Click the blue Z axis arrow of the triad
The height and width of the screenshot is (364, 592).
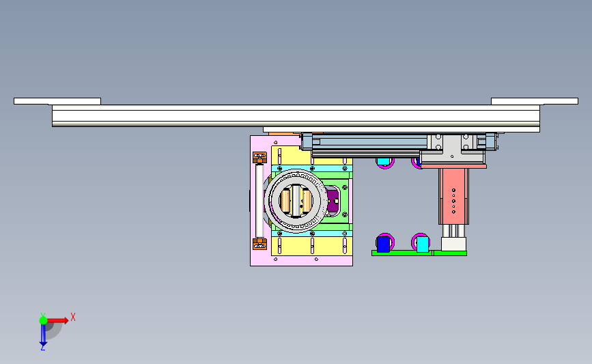pos(43,335)
